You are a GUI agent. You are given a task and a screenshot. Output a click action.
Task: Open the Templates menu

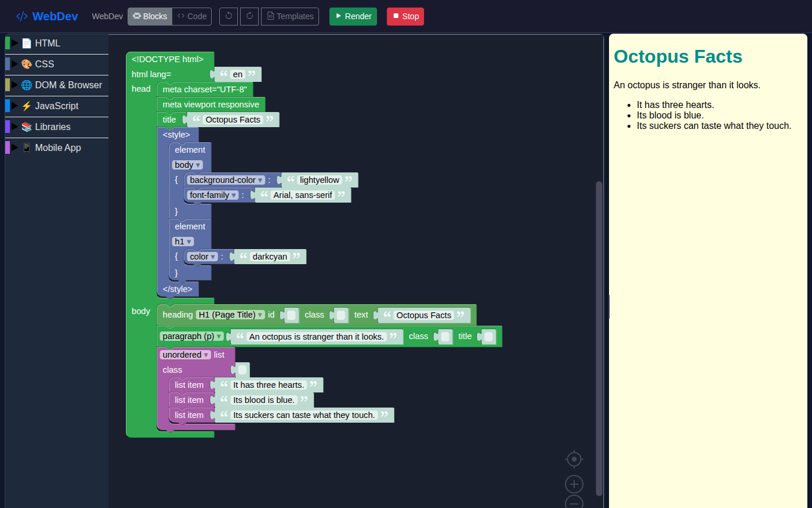(x=290, y=16)
